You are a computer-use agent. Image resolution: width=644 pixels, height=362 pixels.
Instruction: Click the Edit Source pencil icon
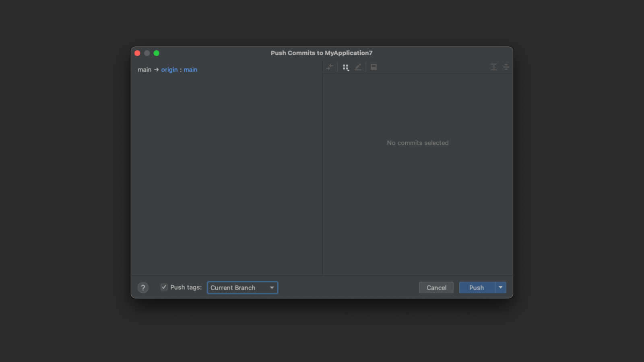click(x=358, y=67)
